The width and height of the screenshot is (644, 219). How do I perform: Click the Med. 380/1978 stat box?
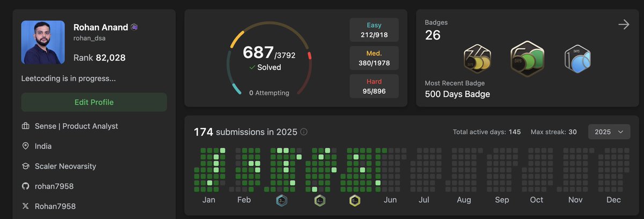coord(374,58)
